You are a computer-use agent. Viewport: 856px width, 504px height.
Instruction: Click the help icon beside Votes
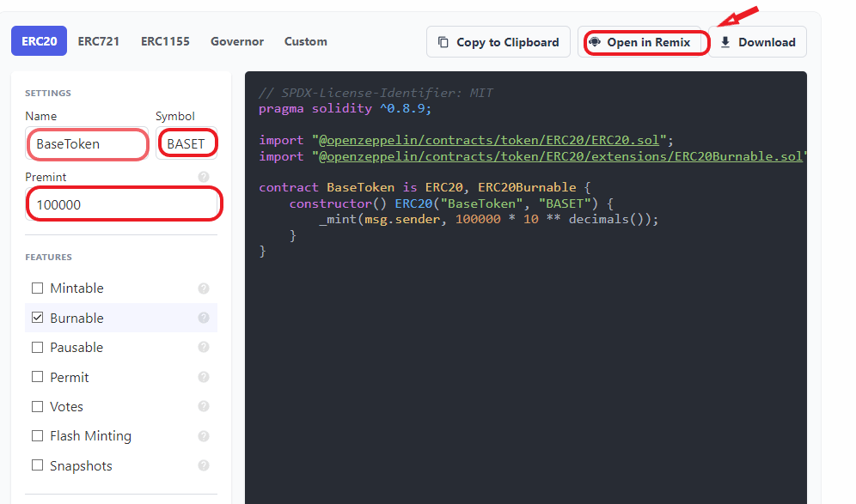[204, 406]
